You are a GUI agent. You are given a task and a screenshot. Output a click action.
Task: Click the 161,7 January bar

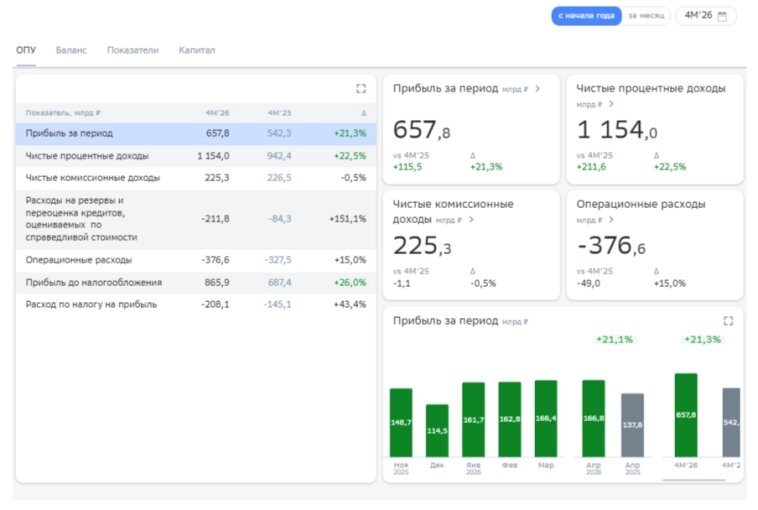coord(473,420)
